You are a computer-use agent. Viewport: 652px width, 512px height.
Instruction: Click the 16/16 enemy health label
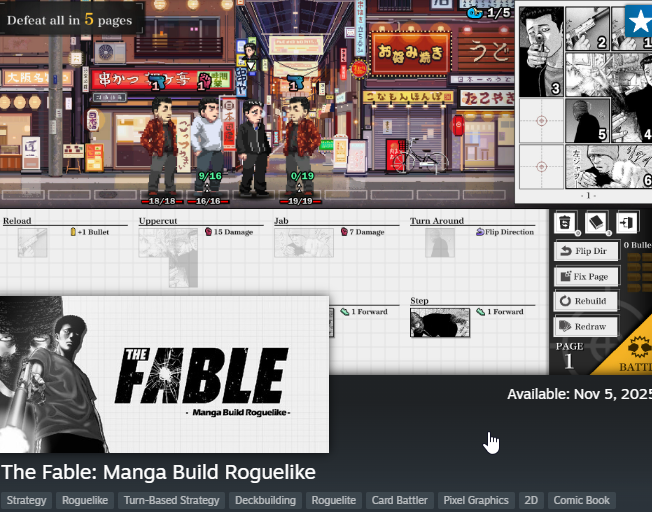tap(208, 201)
